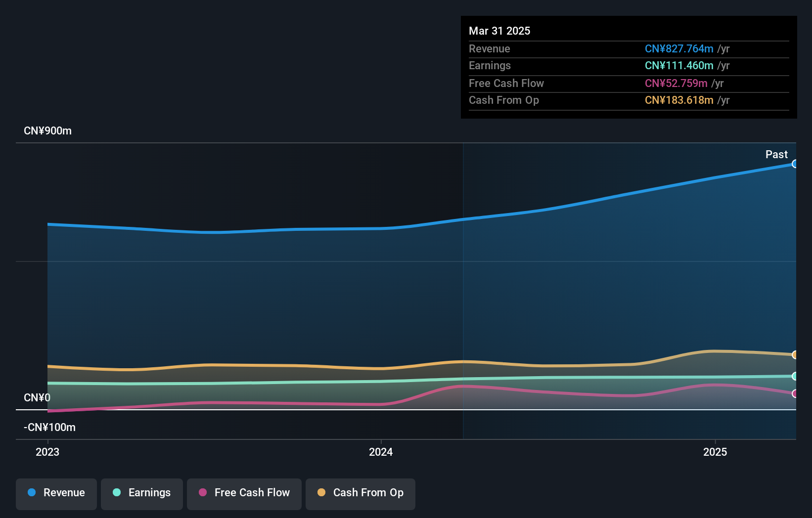This screenshot has width=812, height=518.
Task: Toggle the Revenue legend button
Action: [56, 494]
